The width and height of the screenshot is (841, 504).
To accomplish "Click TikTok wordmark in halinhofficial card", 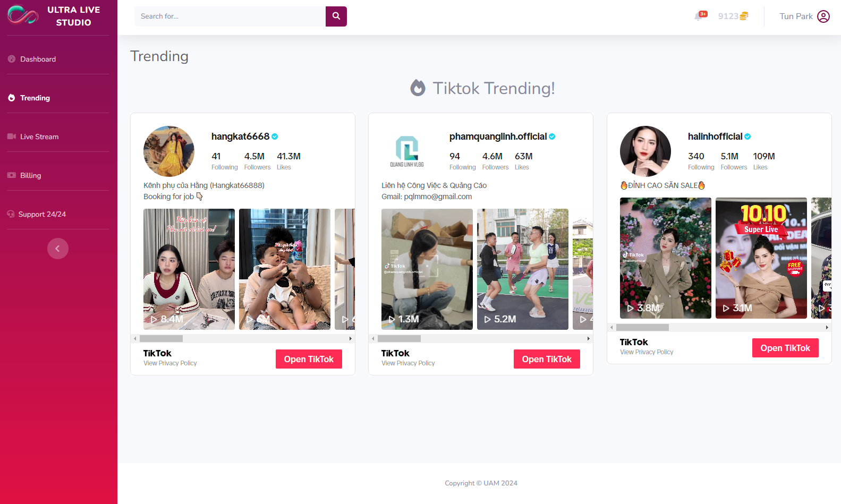I will click(634, 342).
